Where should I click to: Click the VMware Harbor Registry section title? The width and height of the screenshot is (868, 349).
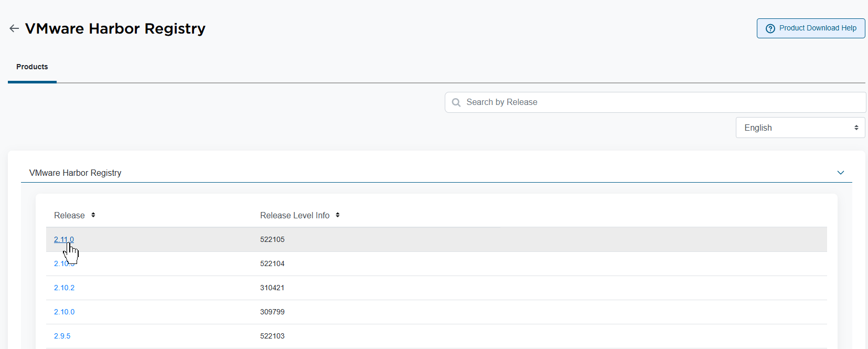pyautogui.click(x=75, y=173)
